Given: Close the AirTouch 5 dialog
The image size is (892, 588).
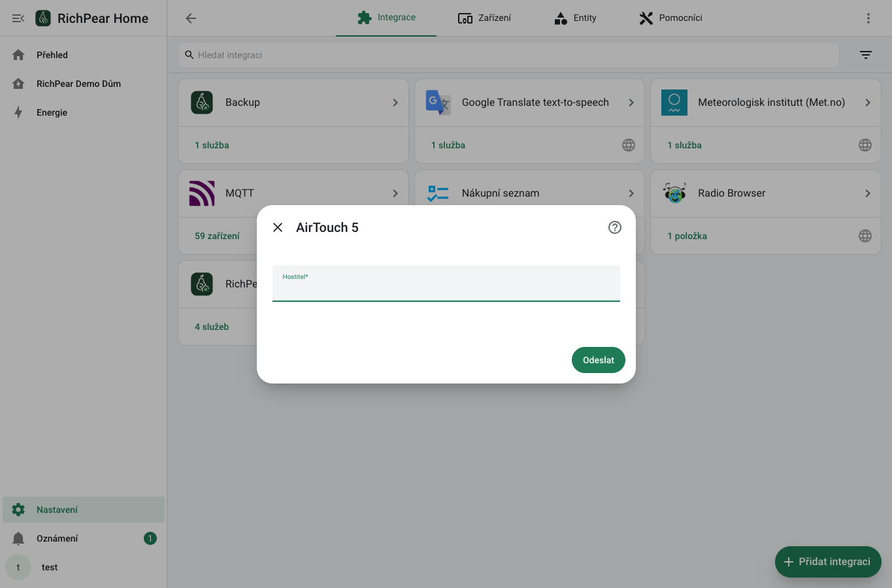Looking at the screenshot, I should pos(278,227).
